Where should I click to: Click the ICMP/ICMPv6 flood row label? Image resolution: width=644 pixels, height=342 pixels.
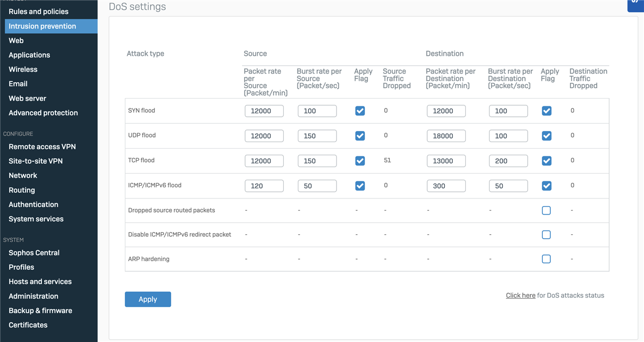(154, 185)
